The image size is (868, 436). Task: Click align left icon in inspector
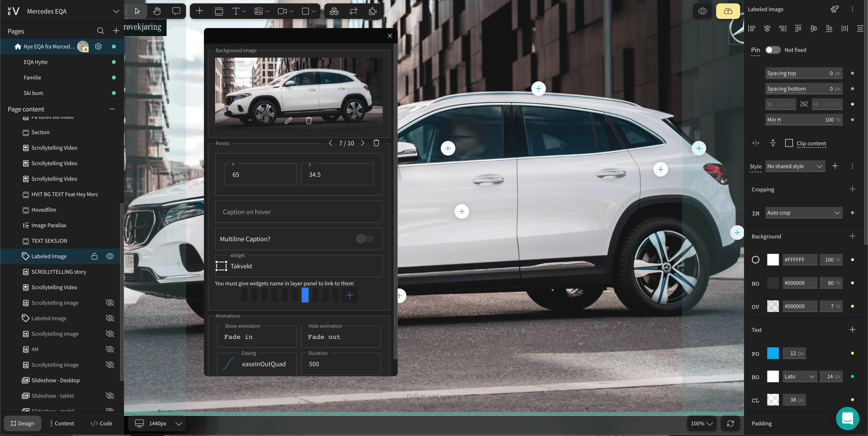752,28
